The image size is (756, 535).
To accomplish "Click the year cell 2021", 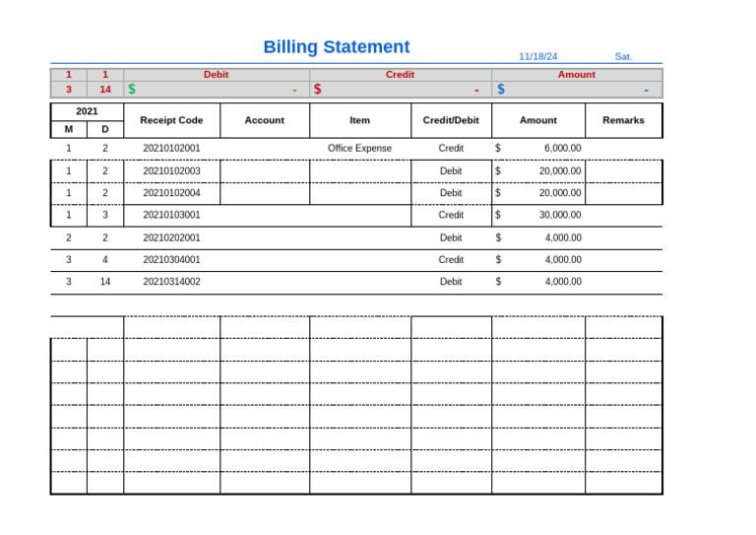I will (x=87, y=111).
